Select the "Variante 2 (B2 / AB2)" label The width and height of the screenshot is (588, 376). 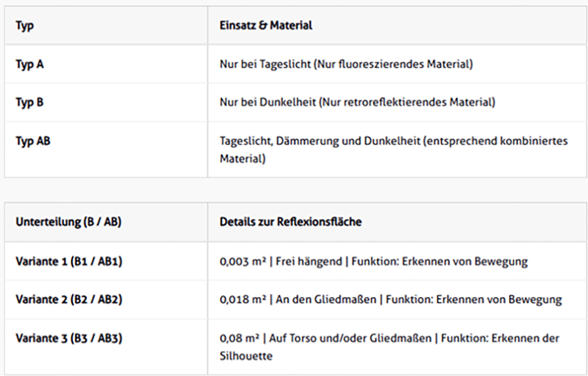[x=69, y=300]
